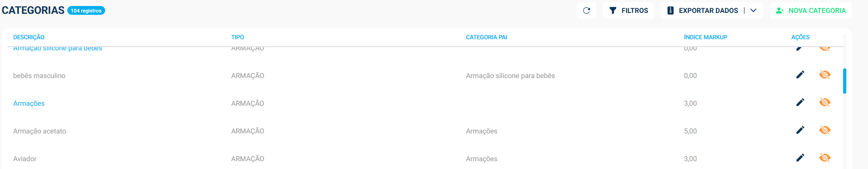The image size is (868, 169).
Task: Click the blue vertical scrollbar thumb
Action: click(844, 81)
